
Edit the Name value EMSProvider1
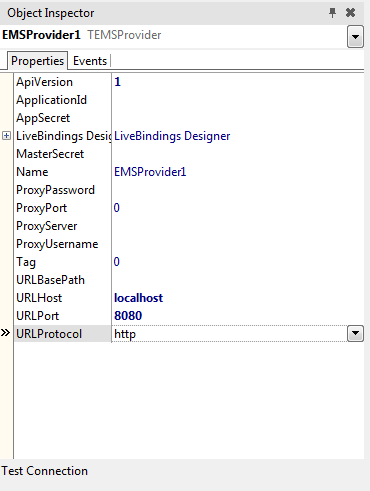(150, 172)
